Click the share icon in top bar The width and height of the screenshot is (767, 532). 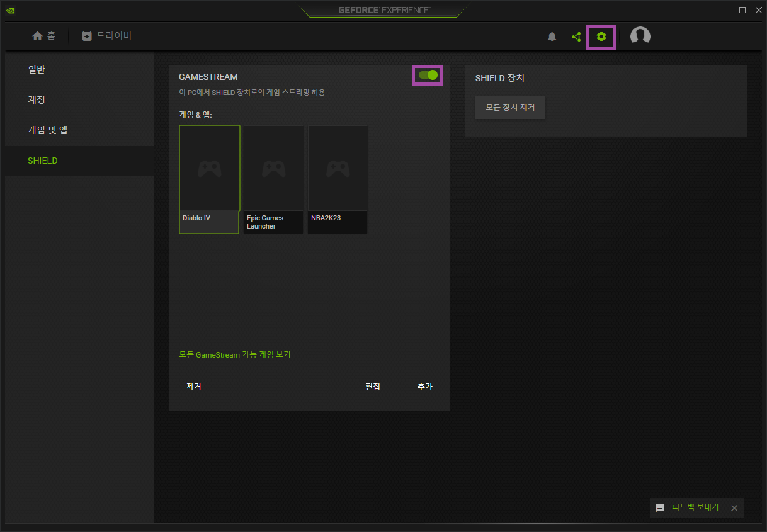576,37
